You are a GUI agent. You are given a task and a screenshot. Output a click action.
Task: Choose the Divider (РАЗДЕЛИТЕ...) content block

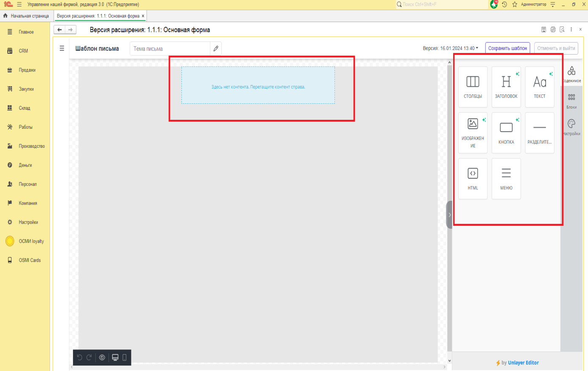click(x=540, y=133)
